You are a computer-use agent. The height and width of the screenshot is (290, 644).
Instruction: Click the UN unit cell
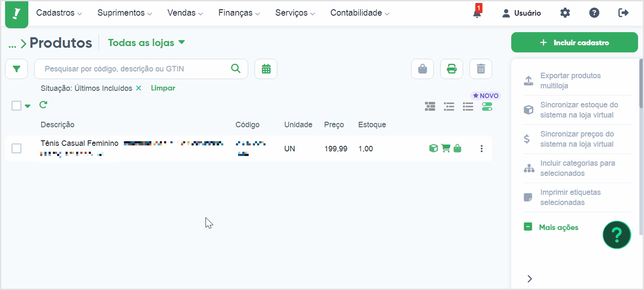point(290,149)
